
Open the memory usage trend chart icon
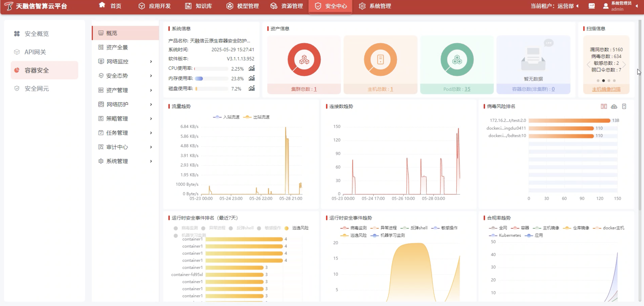[x=251, y=78]
